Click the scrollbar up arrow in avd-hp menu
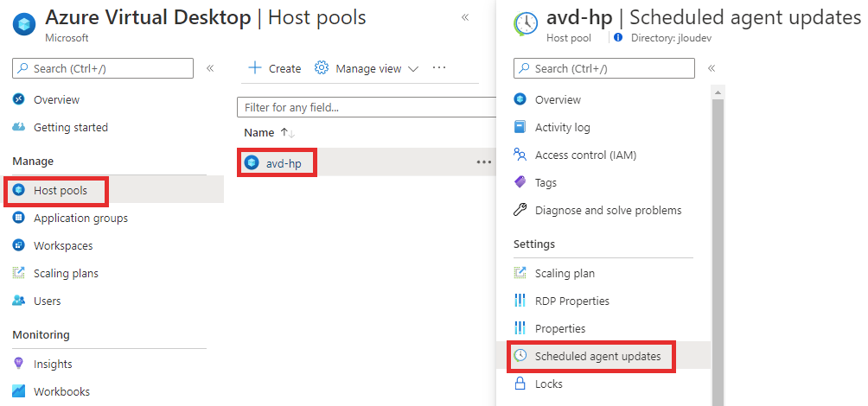The image size is (868, 406). pos(718,92)
